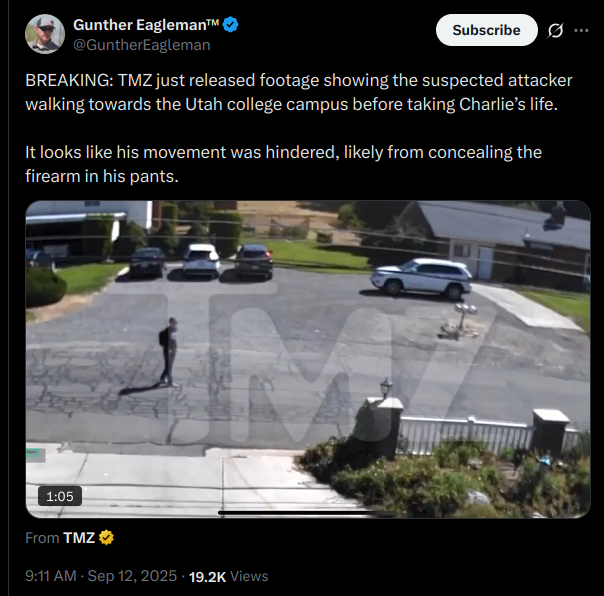This screenshot has height=596, width=604.
Task: Click the white SUV in the video
Action: click(x=421, y=278)
